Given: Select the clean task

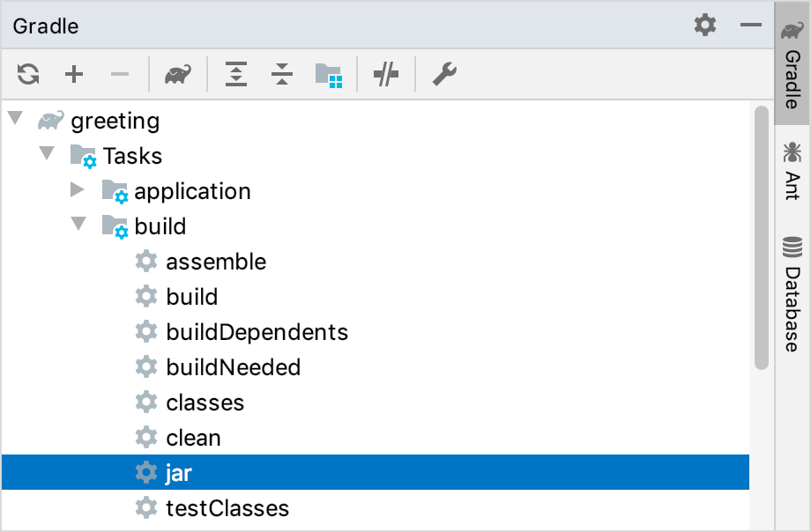Looking at the screenshot, I should click(x=193, y=437).
